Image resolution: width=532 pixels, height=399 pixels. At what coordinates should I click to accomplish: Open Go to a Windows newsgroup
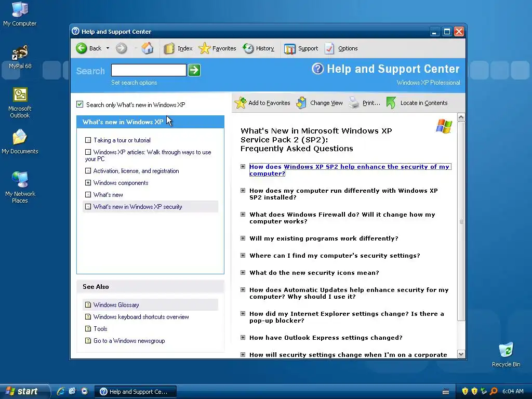pyautogui.click(x=129, y=341)
